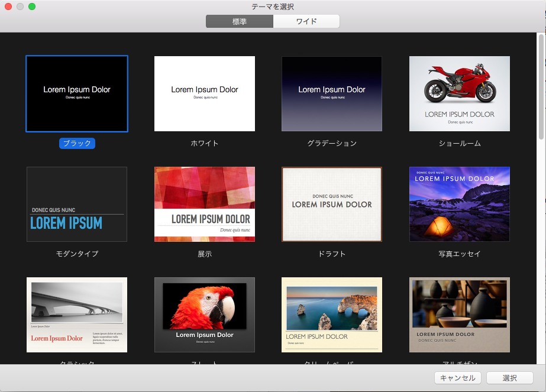
Task: Select the クリームペーパー beach theme
Action: [x=331, y=315]
